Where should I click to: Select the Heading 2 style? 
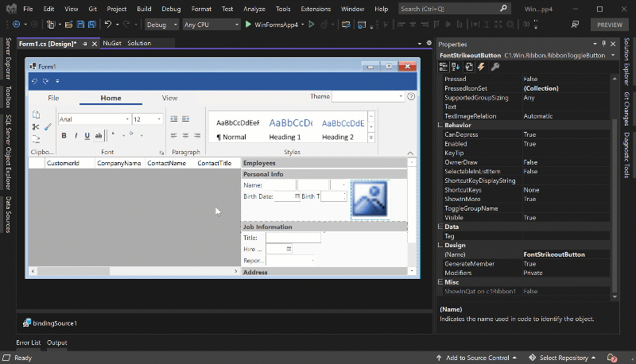[x=343, y=130]
